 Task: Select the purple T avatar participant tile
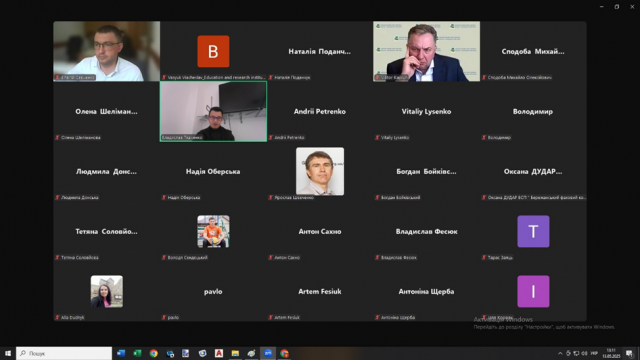click(533, 231)
